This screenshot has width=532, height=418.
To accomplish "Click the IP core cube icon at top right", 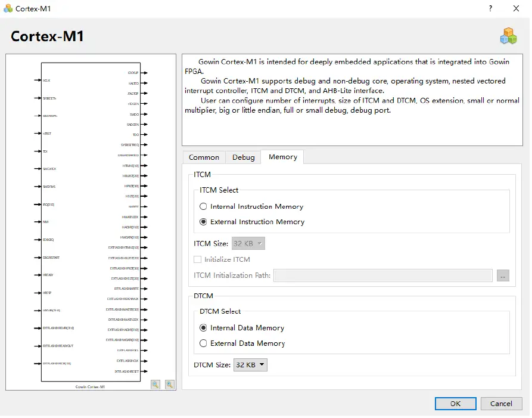I will pos(508,35).
